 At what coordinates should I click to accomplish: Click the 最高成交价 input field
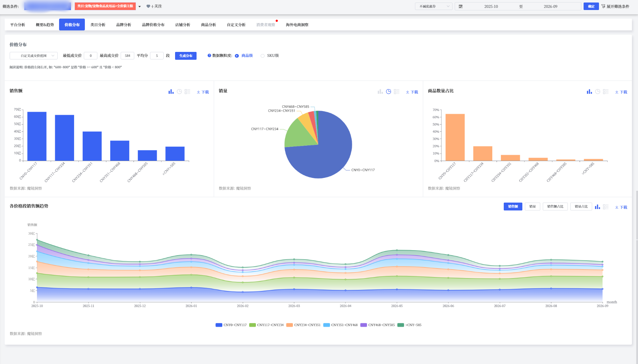click(x=127, y=55)
